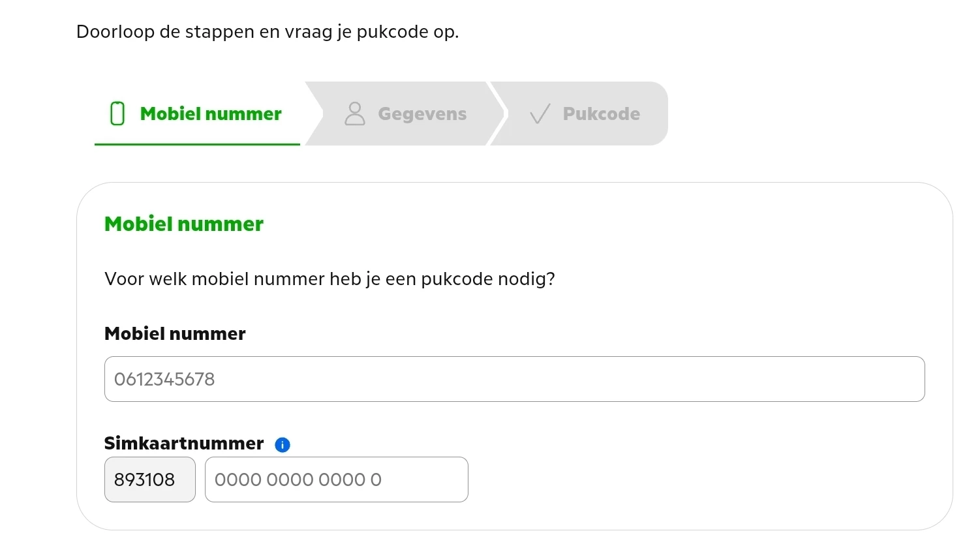Image resolution: width=980 pixels, height=548 pixels.
Task: Click the Simkaartnummer field label text
Action: (x=184, y=444)
